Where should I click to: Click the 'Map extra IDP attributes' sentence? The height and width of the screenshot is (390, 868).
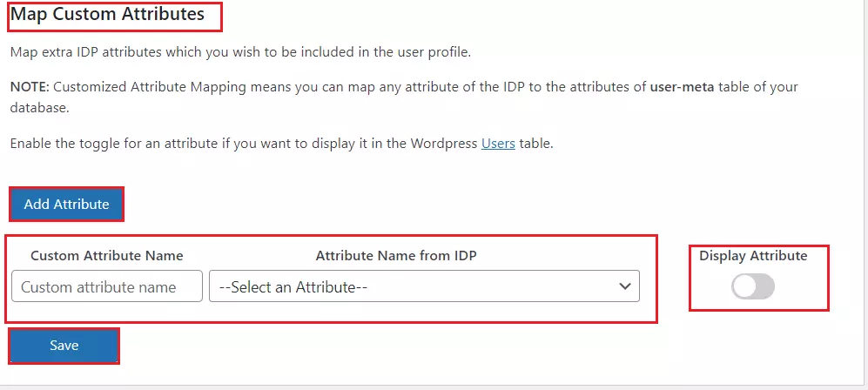(240, 53)
